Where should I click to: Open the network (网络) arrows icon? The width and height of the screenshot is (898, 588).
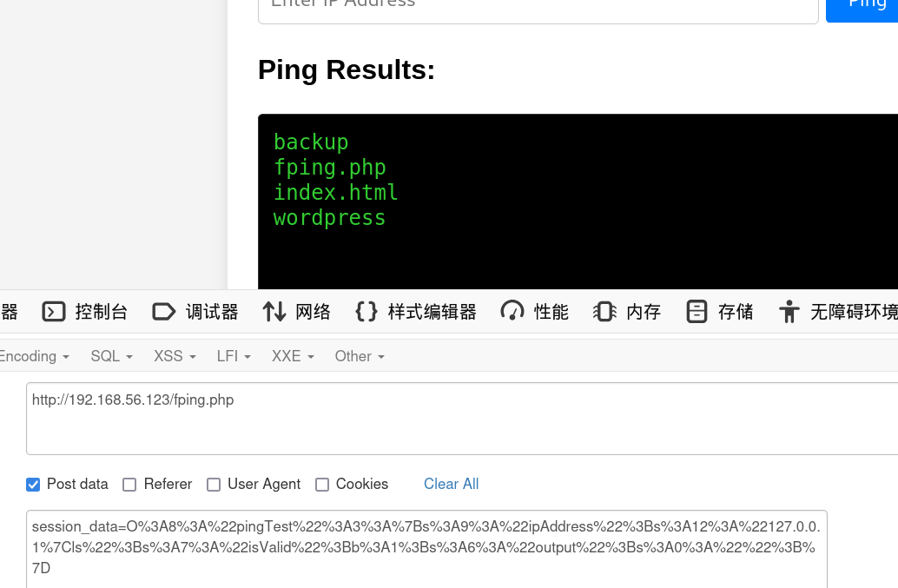[274, 312]
